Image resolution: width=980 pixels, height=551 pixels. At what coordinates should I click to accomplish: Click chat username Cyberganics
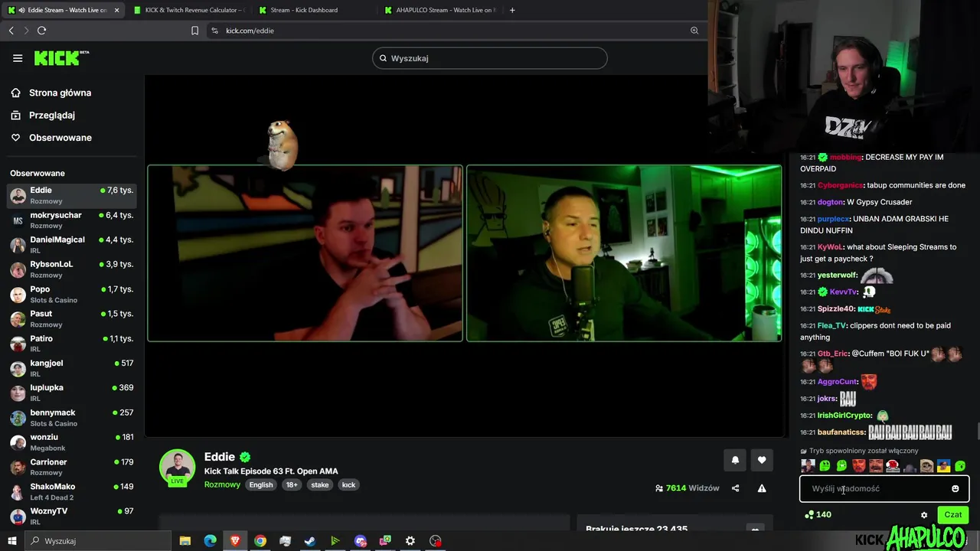click(840, 185)
